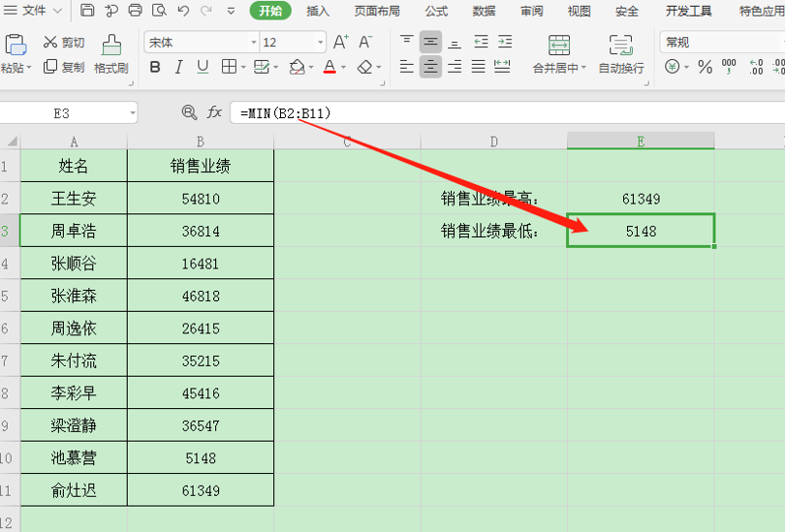Open the font size 12 dropdown
This screenshot has height=532, width=785.
pyautogui.click(x=320, y=43)
